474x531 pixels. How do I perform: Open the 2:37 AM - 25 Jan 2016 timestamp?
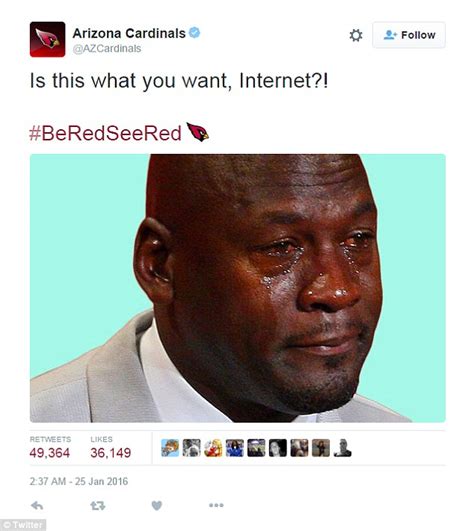79,481
